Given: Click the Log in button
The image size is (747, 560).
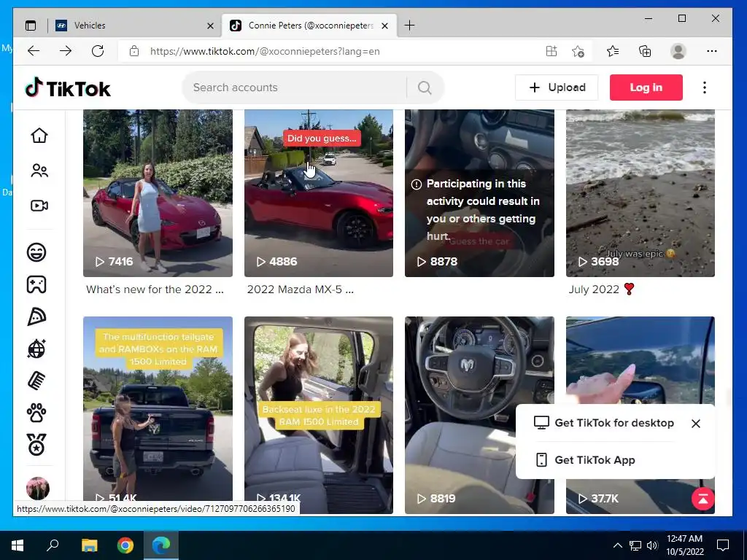Looking at the screenshot, I should 646,87.
